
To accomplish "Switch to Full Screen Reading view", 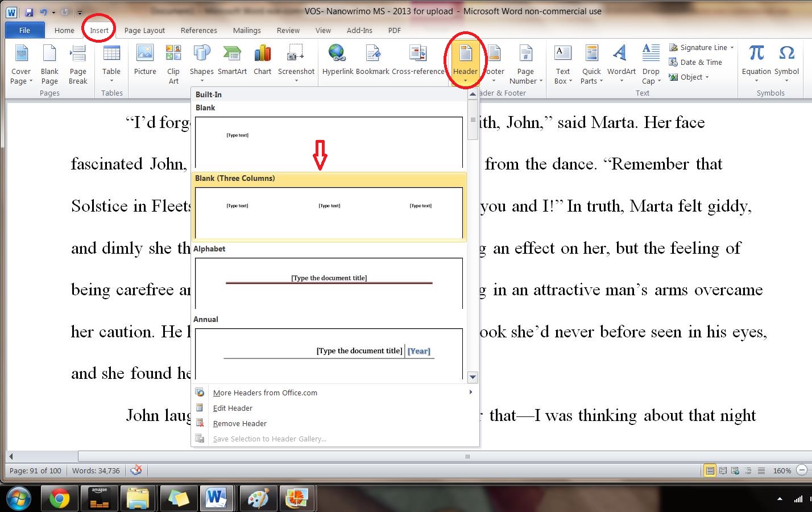I will [723, 470].
